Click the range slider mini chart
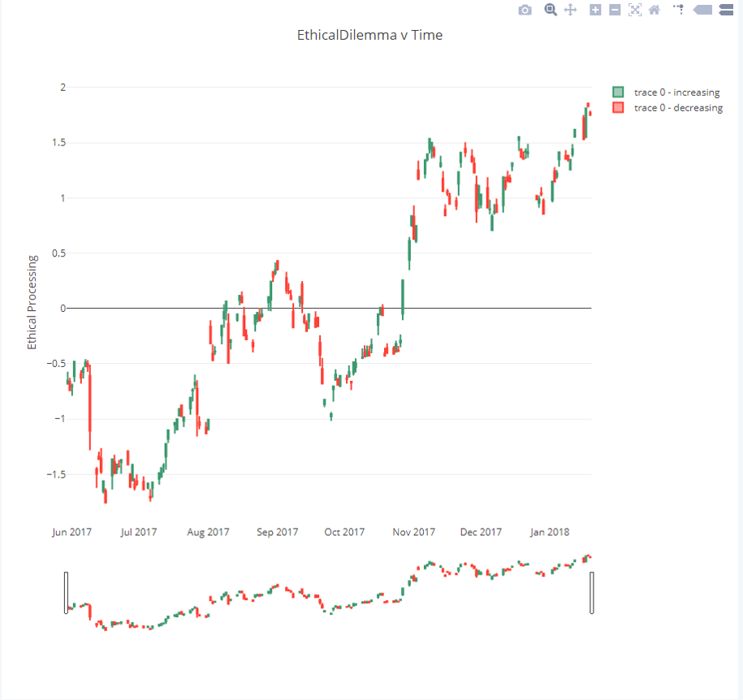 click(x=329, y=593)
